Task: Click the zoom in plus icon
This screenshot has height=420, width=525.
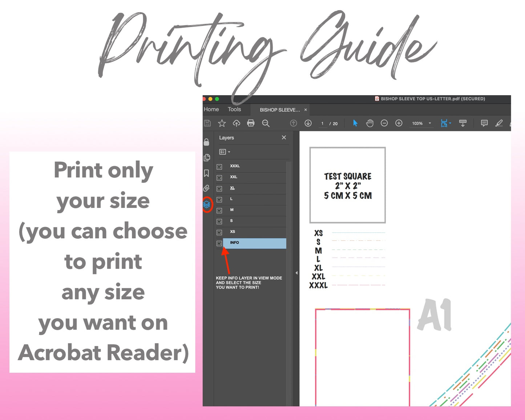Action: click(399, 123)
